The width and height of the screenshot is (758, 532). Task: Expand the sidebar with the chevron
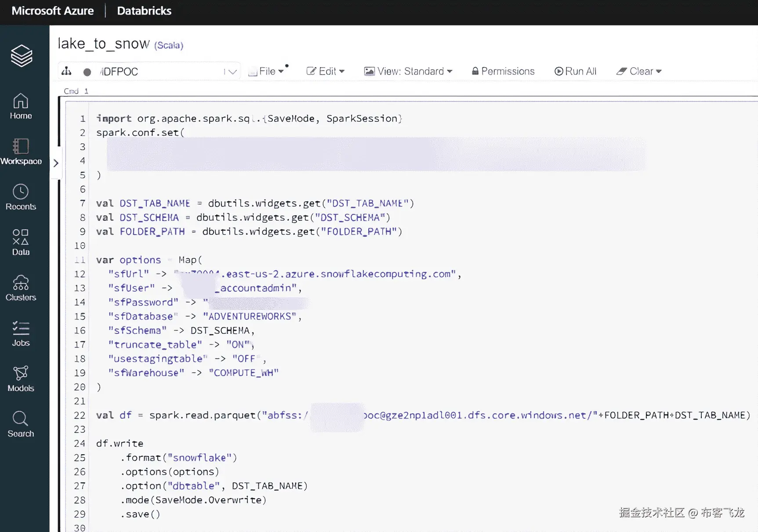56,163
